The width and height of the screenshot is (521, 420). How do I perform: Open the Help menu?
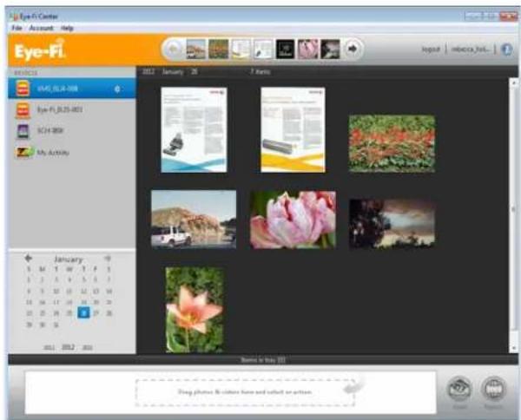coord(67,28)
